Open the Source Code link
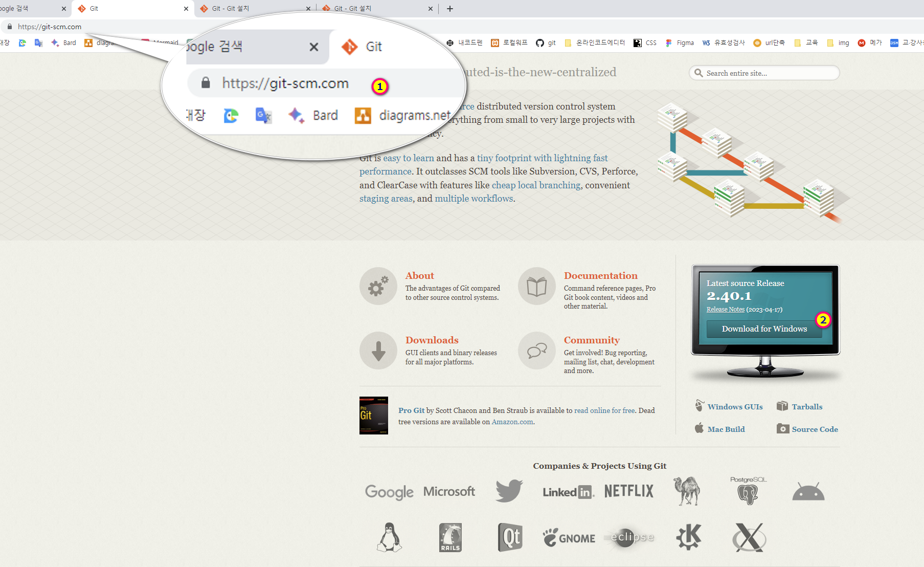The width and height of the screenshot is (924, 567). point(815,429)
